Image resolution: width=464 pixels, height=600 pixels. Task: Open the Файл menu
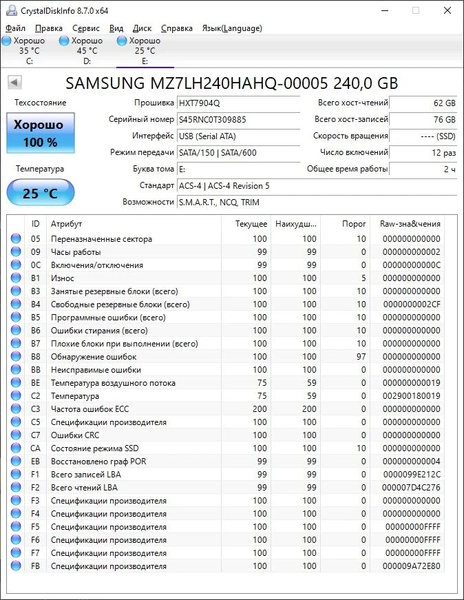(x=16, y=28)
